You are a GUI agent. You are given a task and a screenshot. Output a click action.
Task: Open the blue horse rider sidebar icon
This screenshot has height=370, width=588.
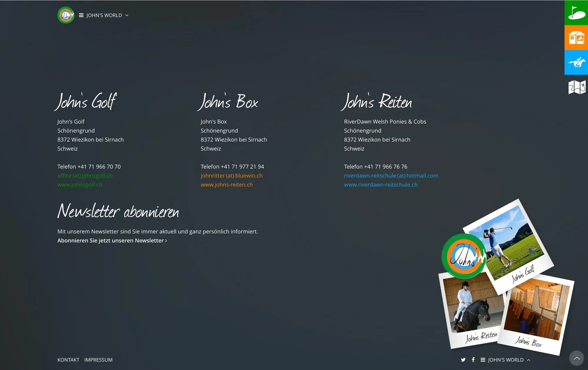(576, 62)
